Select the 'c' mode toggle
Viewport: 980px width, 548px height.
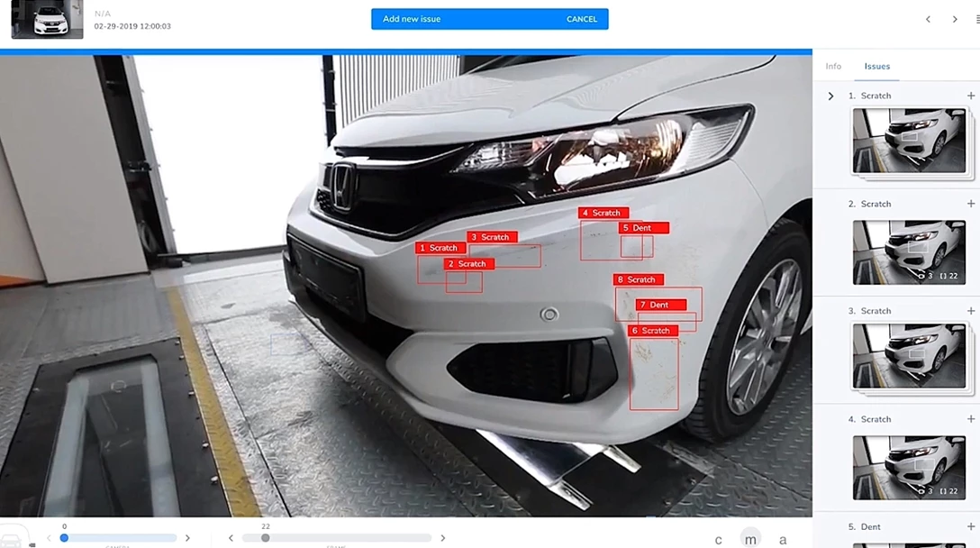click(718, 540)
